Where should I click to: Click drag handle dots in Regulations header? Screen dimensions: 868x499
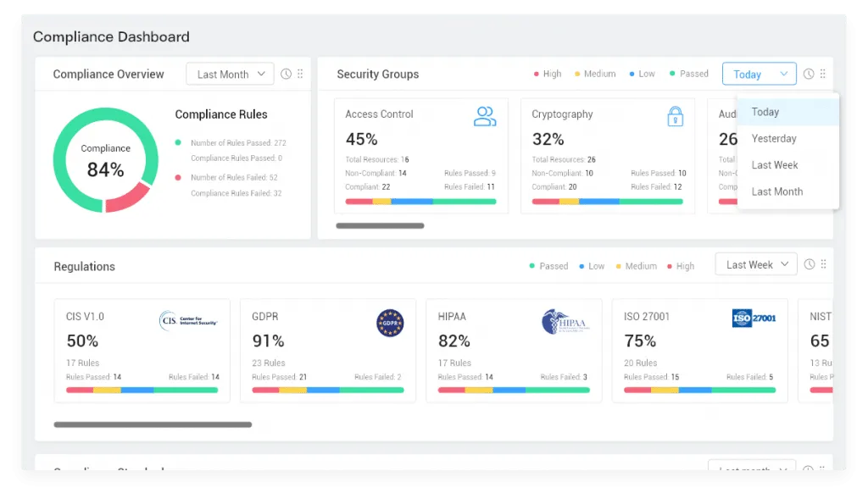823,264
